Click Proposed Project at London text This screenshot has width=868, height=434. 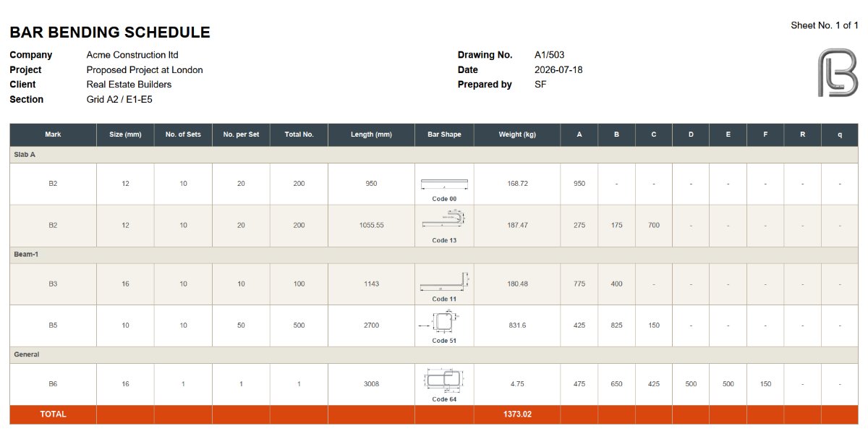145,70
